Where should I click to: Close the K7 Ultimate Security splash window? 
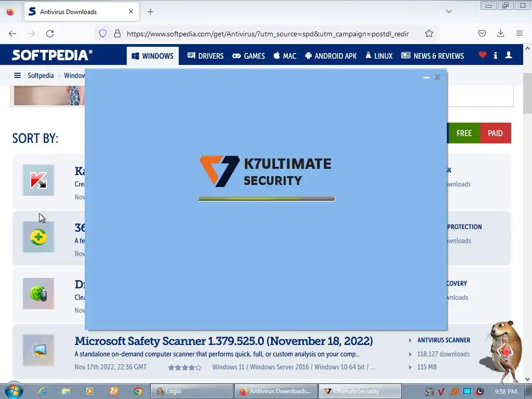(437, 77)
